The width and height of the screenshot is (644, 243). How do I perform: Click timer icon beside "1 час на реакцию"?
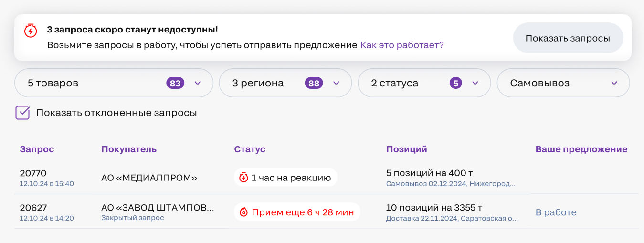click(243, 178)
